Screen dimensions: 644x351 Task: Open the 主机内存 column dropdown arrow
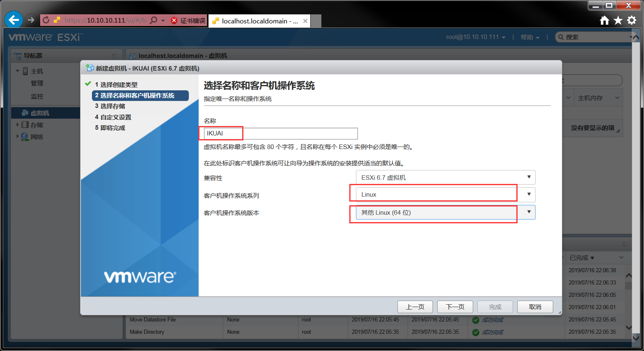pyautogui.click(x=617, y=98)
